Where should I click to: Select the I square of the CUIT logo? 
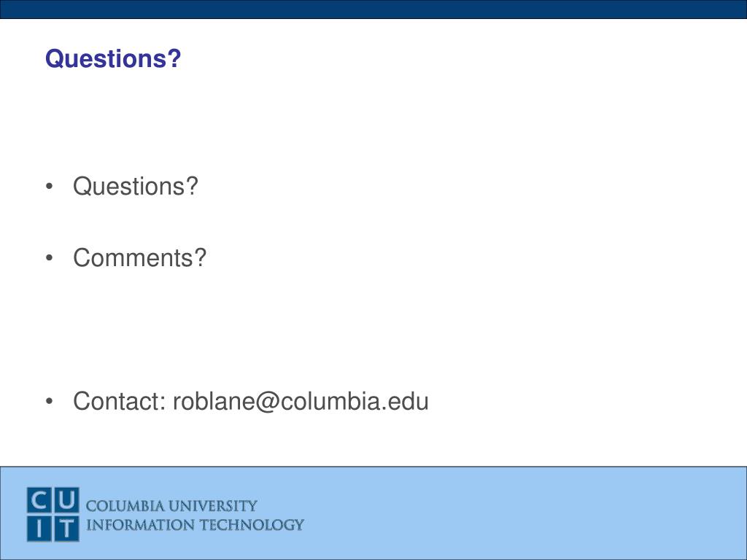(39, 529)
